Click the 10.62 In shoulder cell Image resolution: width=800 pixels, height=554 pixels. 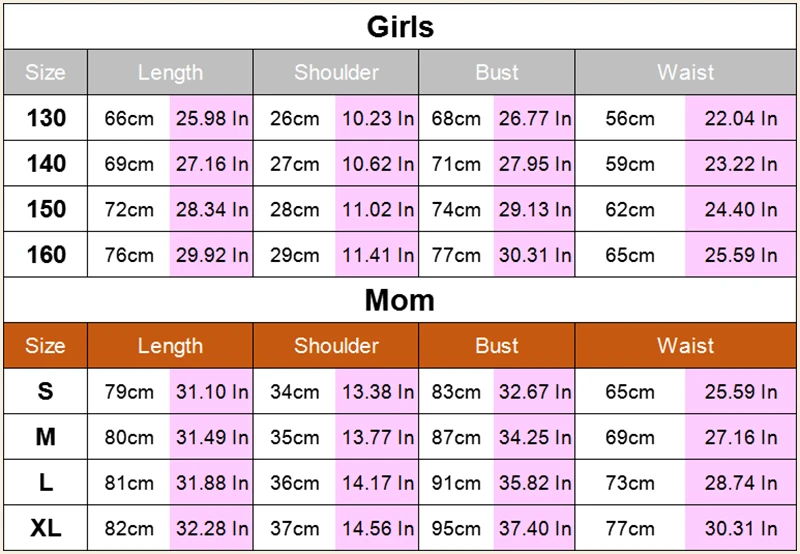pos(377,164)
